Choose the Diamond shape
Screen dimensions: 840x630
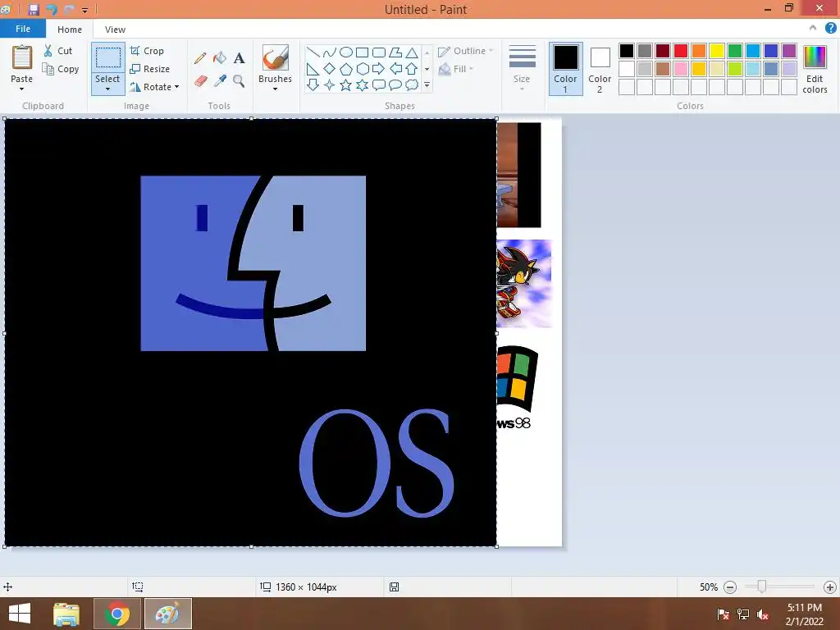pos(330,69)
